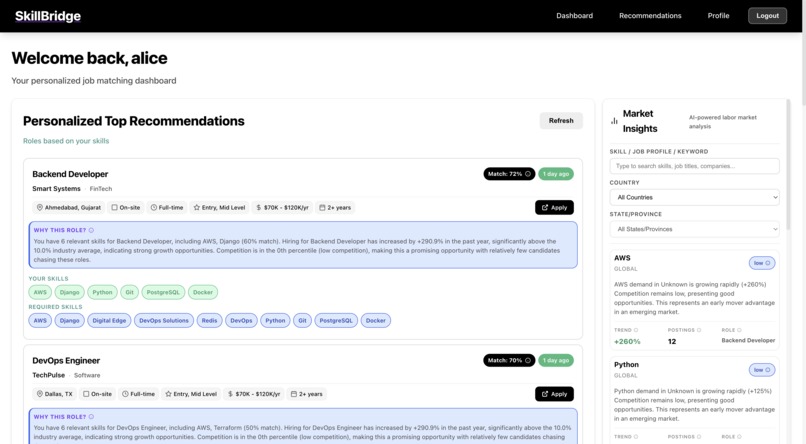The image size is (806, 444).
Task: Open the Dashboard nav link
Action: 574,16
